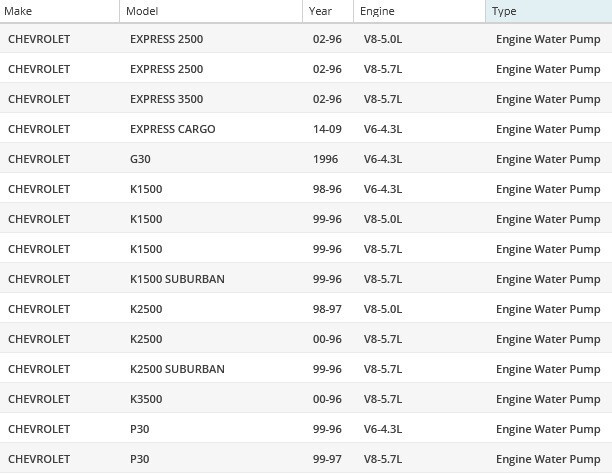The height and width of the screenshot is (474, 612).
Task: Click the 98-97 year cell
Action: click(x=326, y=309)
